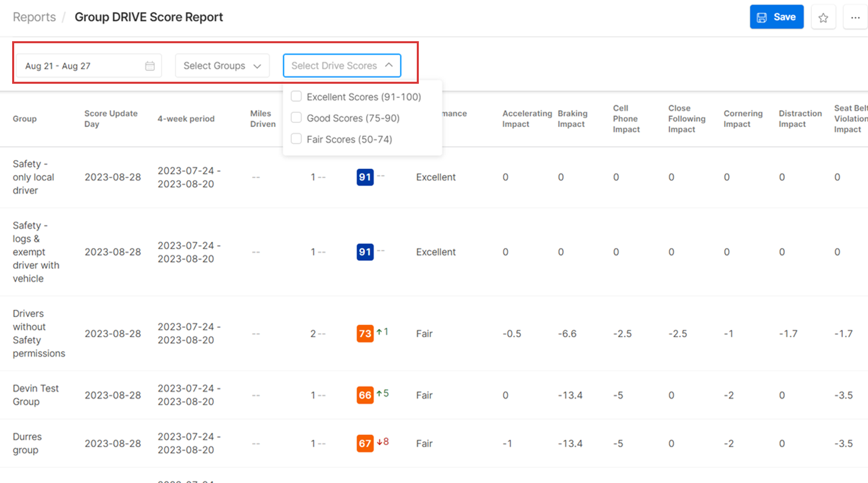Click the orange 67 score badge

pyautogui.click(x=365, y=444)
